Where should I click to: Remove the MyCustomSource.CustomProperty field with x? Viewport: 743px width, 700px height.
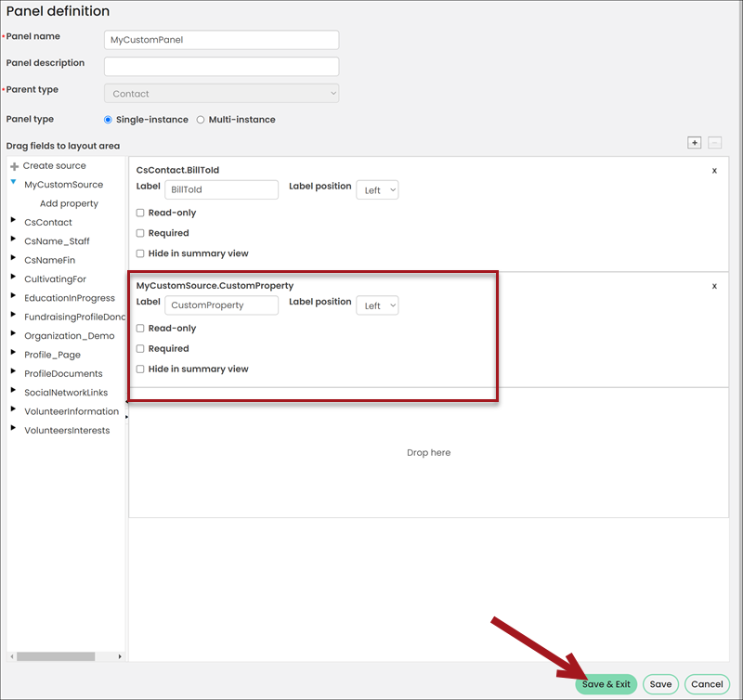[x=714, y=286]
